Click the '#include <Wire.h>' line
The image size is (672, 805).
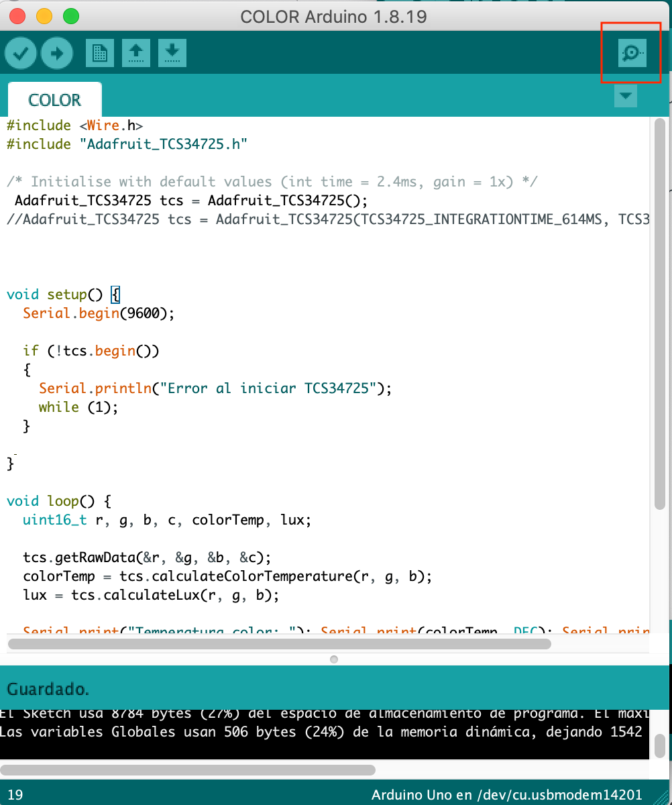[x=74, y=125]
